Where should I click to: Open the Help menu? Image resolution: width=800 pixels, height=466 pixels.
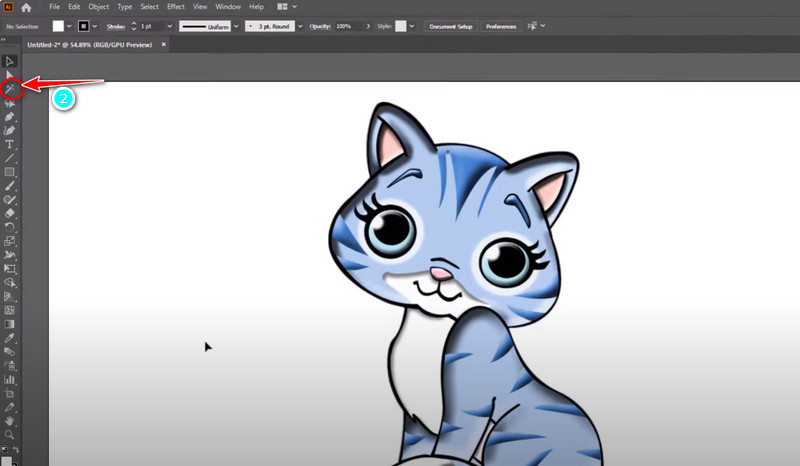(256, 7)
